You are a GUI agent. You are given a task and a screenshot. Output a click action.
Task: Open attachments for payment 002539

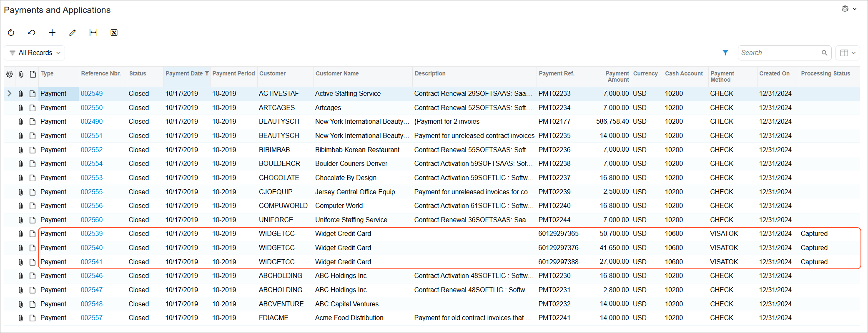[x=20, y=234]
